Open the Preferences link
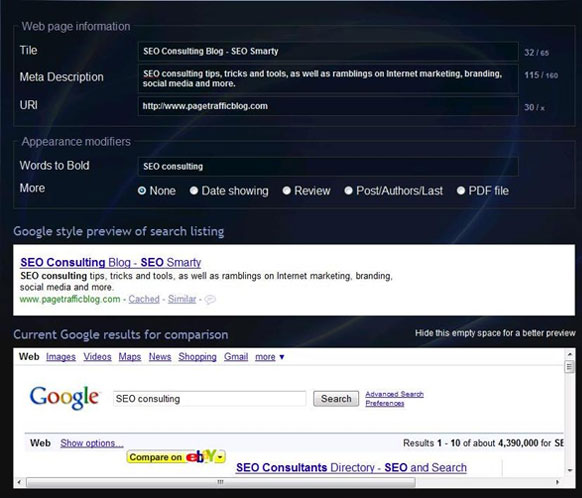 click(x=385, y=403)
